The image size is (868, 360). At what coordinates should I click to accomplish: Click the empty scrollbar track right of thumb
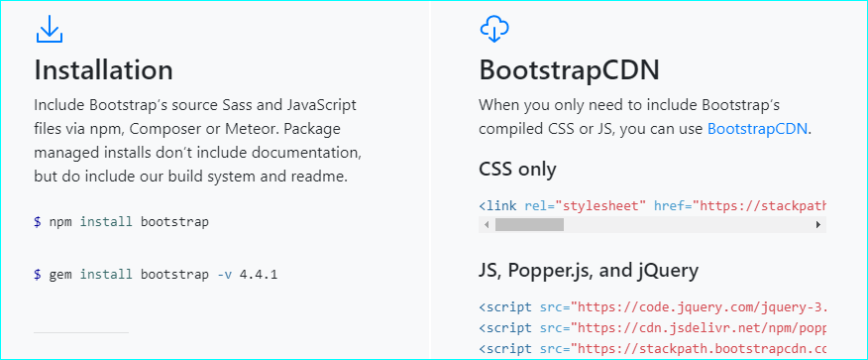pos(687,225)
